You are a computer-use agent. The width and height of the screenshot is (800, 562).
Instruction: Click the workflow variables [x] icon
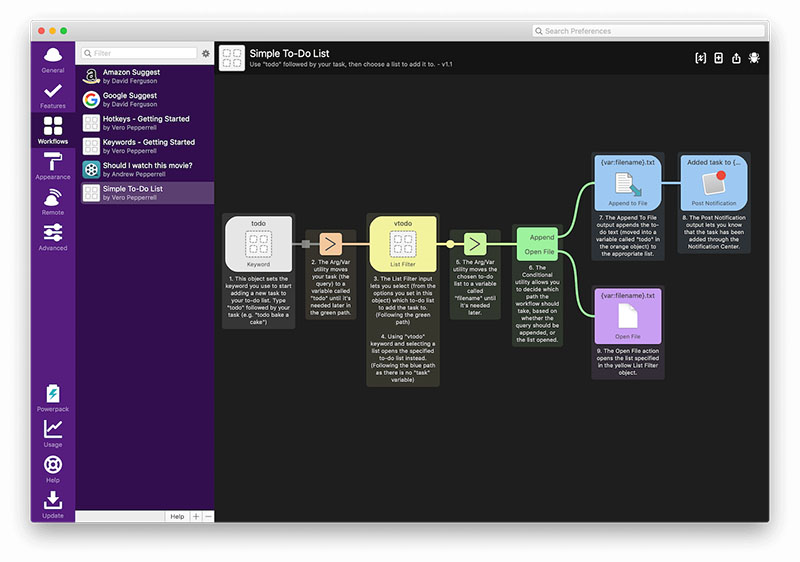pos(701,58)
